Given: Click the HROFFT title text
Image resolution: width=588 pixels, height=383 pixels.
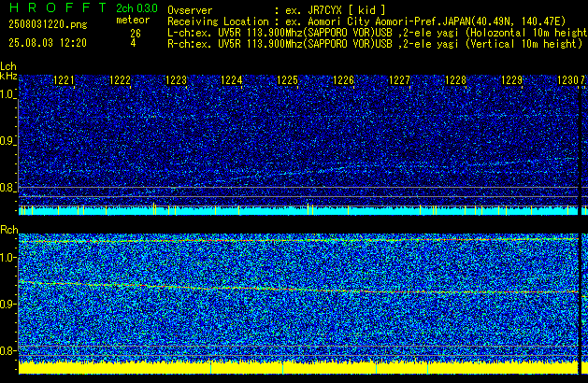Looking at the screenshot, I should (58, 7).
